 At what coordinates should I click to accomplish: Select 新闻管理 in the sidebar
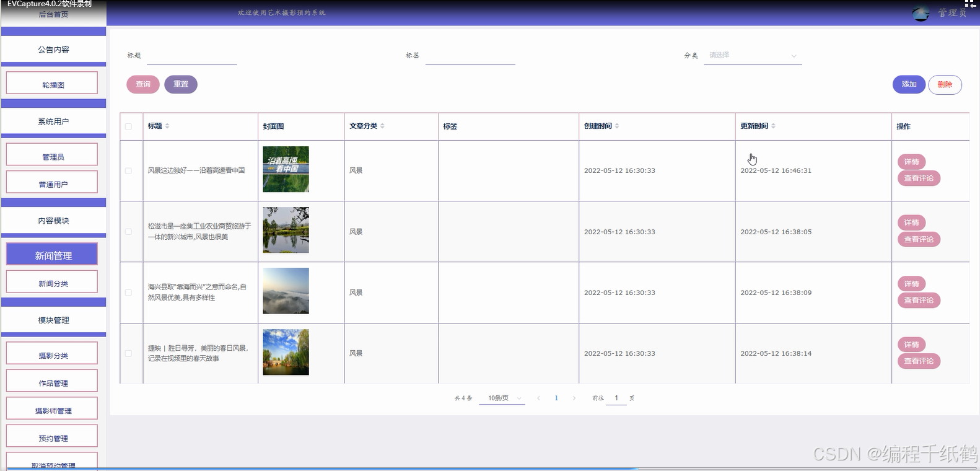pyautogui.click(x=52, y=254)
